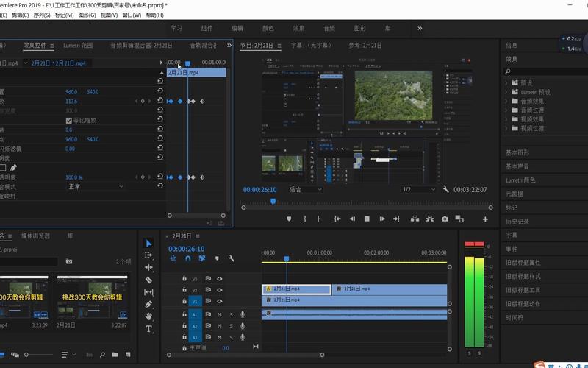Switch to Color workspace tab
Image resolution: width=588 pixels, height=368 pixels.
[x=268, y=28]
